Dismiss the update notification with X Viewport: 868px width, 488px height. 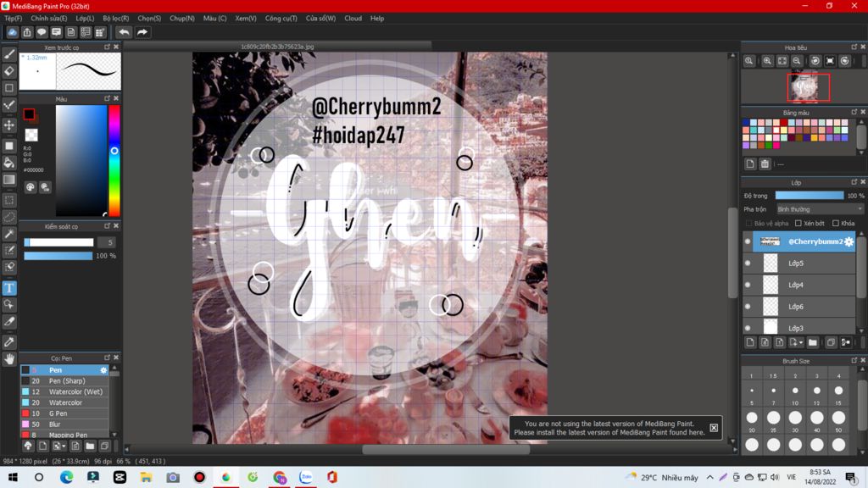point(714,428)
